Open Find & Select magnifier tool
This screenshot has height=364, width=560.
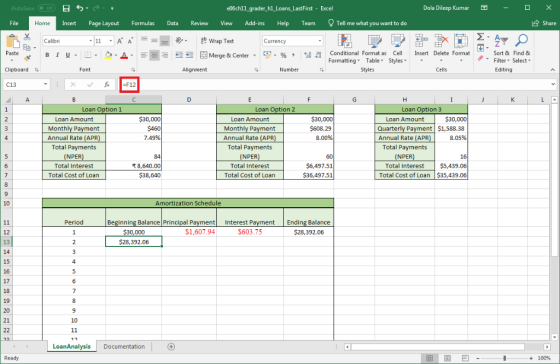coord(521,49)
